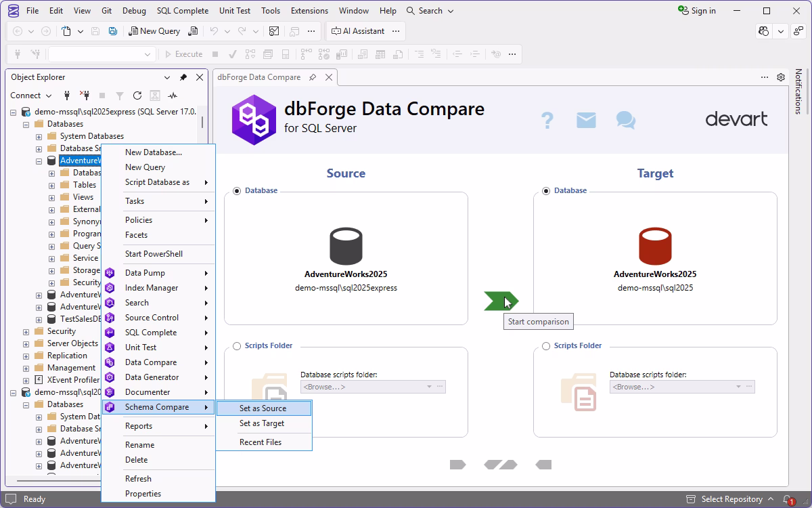The width and height of the screenshot is (812, 508).
Task: Collapse the selected AdventureWorks database node
Action: coord(39,161)
